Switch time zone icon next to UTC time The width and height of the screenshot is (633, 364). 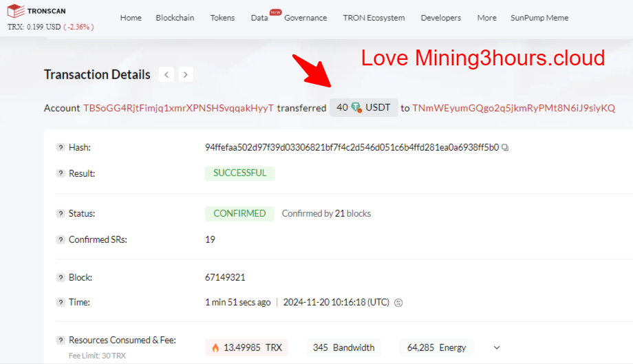click(398, 303)
